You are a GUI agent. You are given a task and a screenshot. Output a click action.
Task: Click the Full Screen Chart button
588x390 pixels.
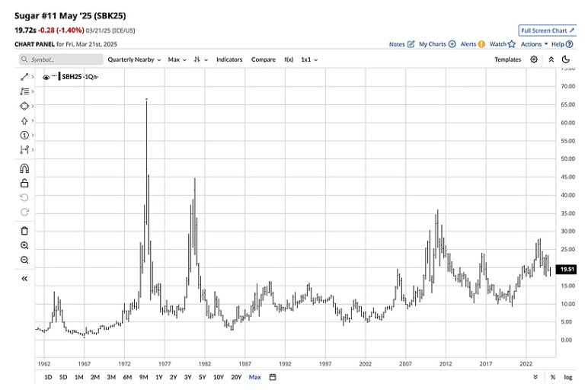click(x=546, y=30)
